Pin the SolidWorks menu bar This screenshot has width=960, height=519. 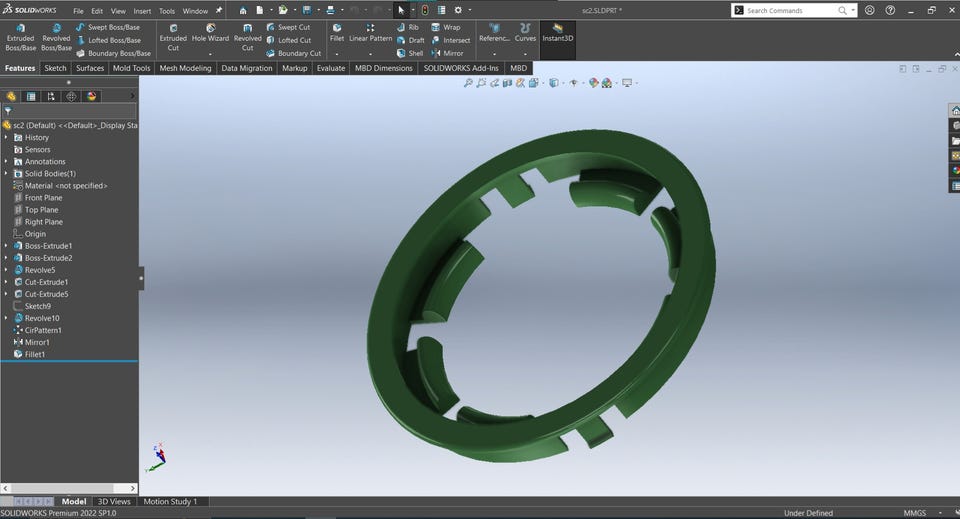click(x=219, y=11)
